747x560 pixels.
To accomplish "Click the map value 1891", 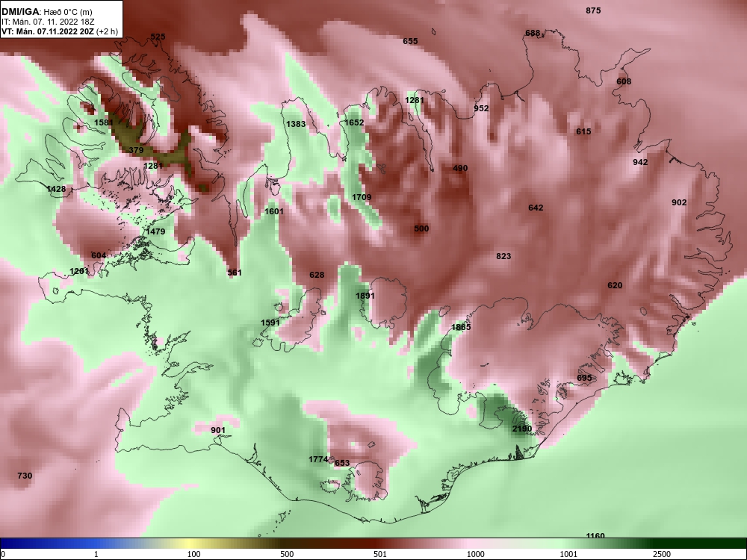I will click(x=365, y=296).
